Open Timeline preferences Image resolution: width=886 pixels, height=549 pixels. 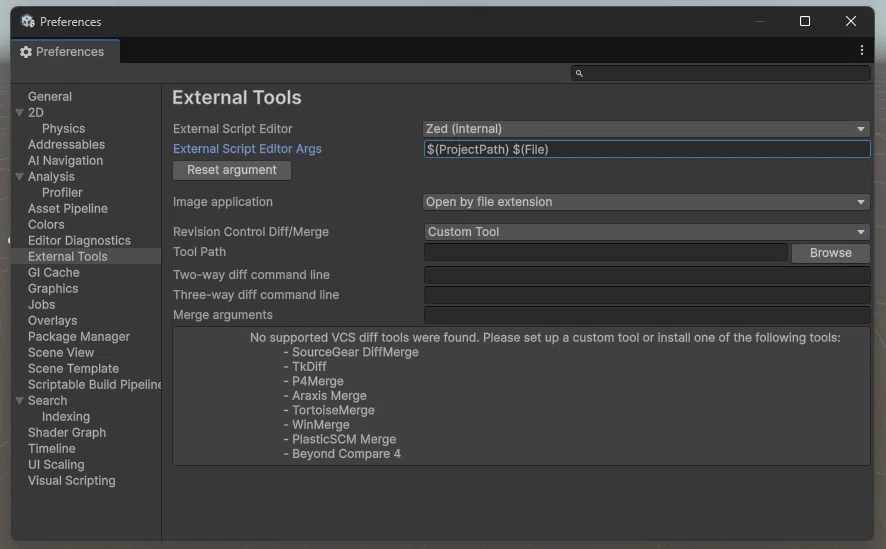tap(51, 448)
